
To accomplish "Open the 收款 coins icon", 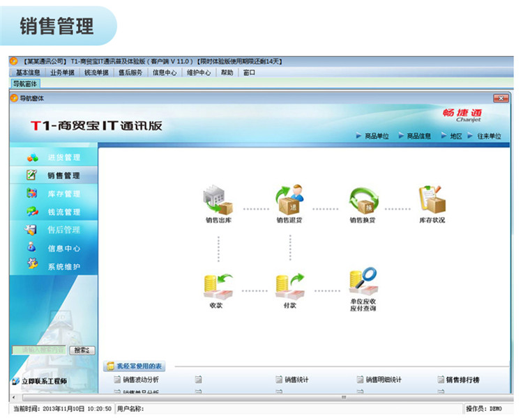I will [x=218, y=286].
